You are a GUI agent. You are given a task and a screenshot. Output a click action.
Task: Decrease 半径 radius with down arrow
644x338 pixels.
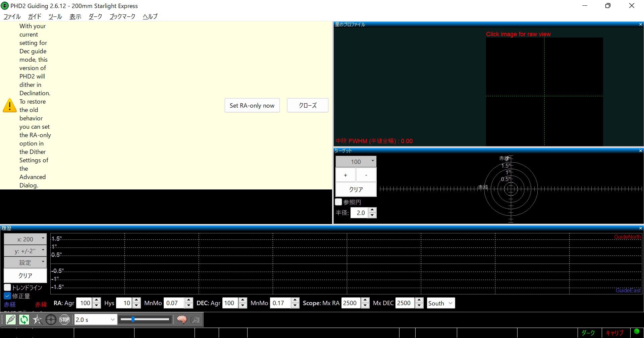372,215
